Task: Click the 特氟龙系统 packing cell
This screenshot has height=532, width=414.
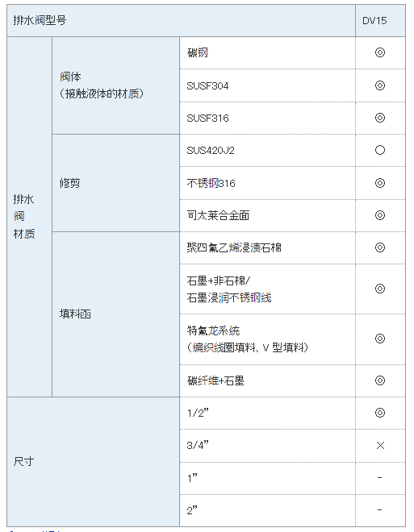Action: (x=268, y=339)
